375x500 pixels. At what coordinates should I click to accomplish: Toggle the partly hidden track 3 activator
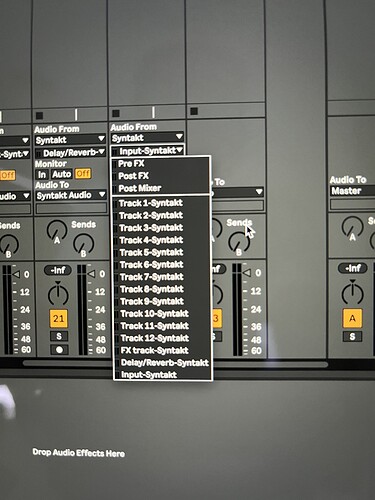pos(216,318)
